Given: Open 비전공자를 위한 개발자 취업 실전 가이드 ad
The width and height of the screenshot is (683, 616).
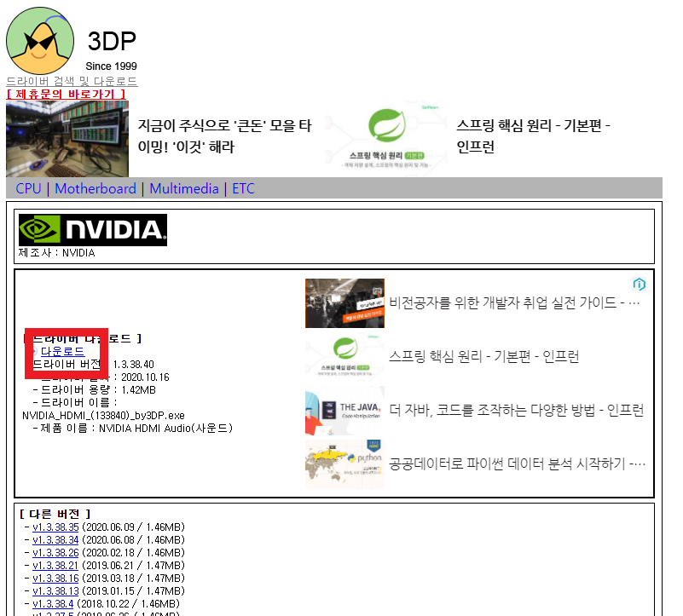Looking at the screenshot, I should [514, 302].
